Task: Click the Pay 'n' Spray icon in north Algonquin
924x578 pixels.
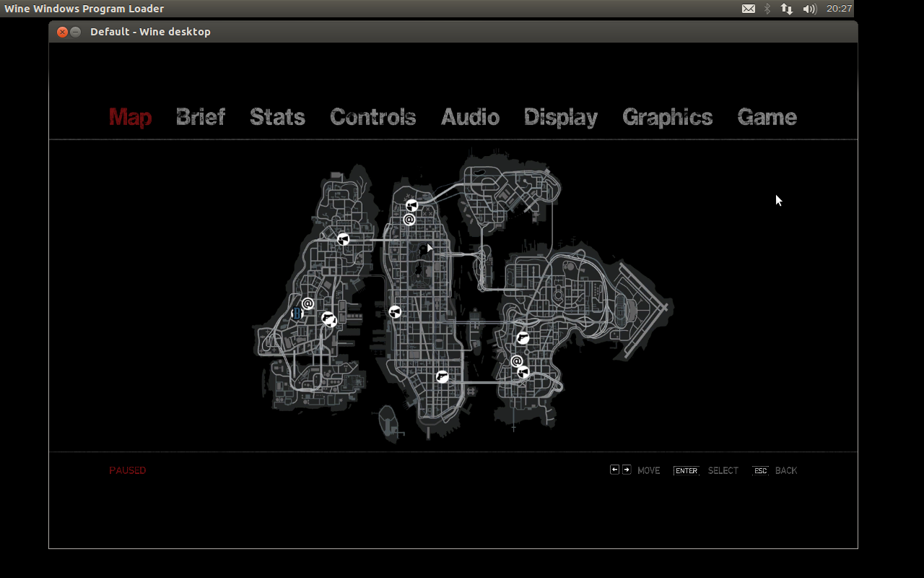Action: pyautogui.click(x=411, y=206)
